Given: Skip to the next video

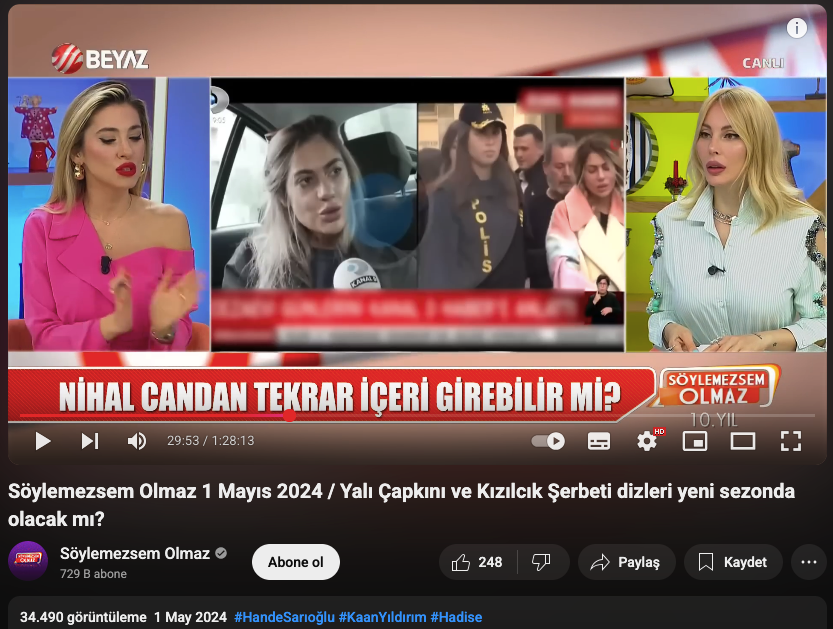Looking at the screenshot, I should (90, 441).
